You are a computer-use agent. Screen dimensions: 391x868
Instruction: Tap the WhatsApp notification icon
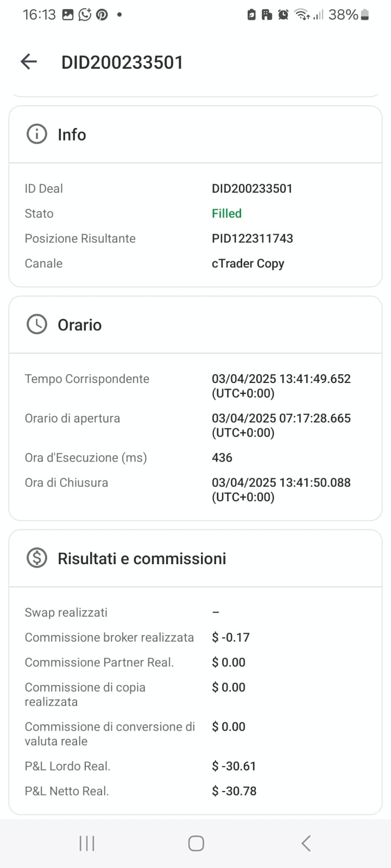[85, 15]
